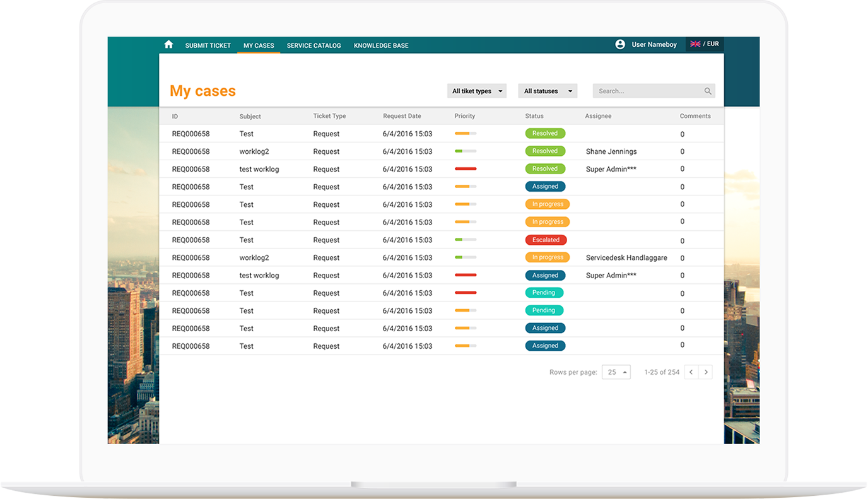
Task: Go to next page with right chevron
Action: [706, 372]
